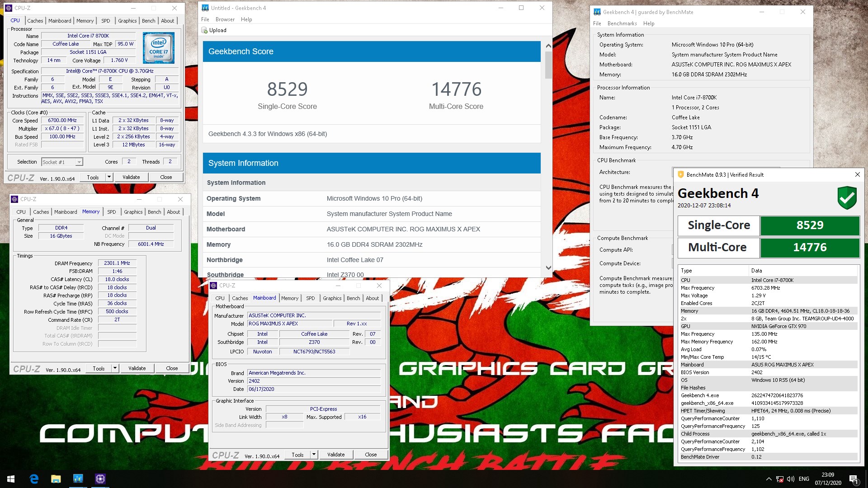868x488 pixels.
Task: Click Validate in the Memory window
Action: coord(137,368)
